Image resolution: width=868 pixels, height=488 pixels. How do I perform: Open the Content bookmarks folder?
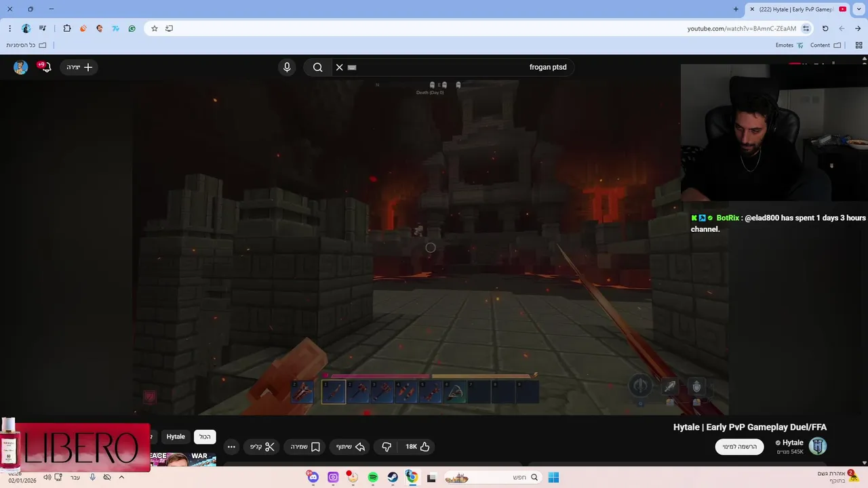point(825,45)
